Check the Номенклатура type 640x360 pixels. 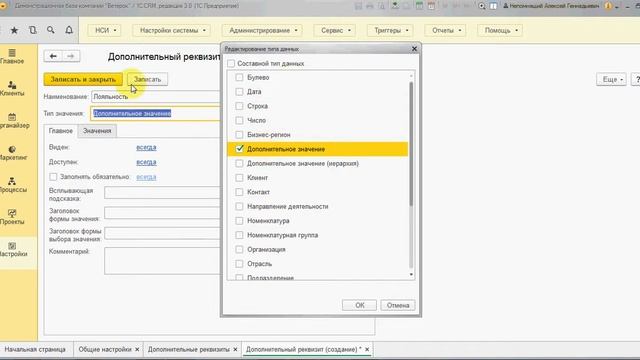239,220
